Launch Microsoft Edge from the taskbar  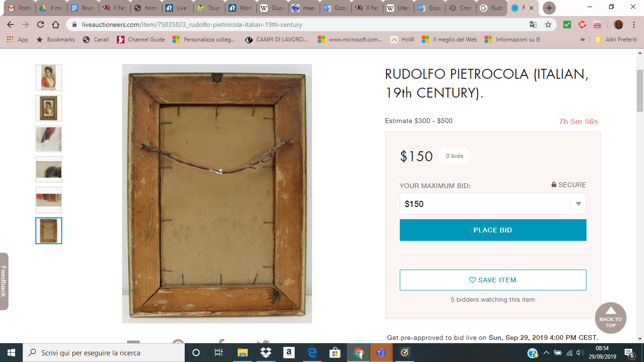(312, 353)
